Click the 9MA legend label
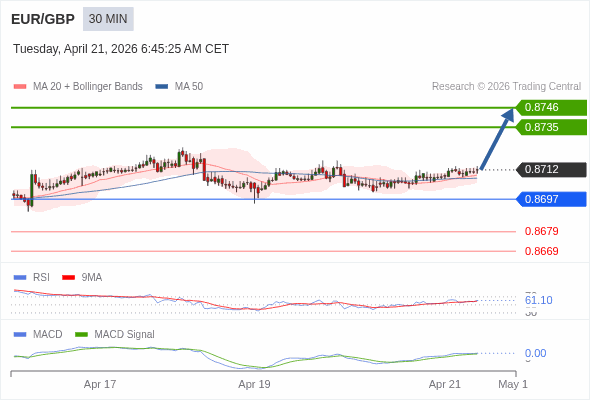 point(92,278)
